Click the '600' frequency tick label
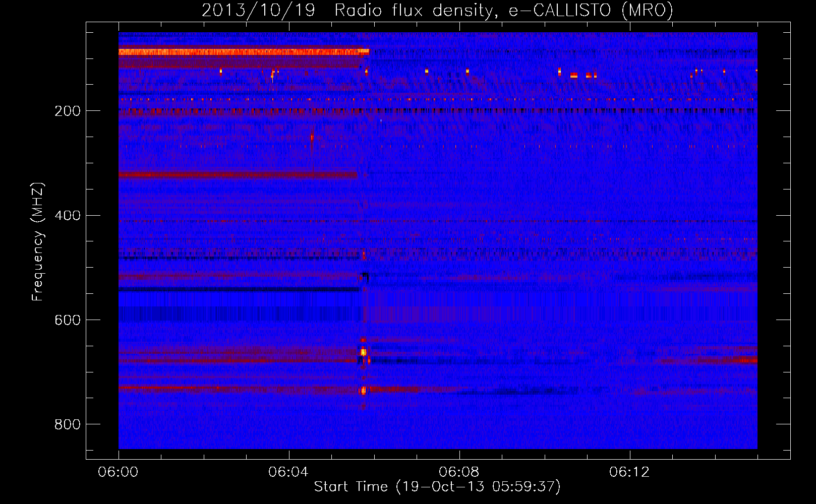 (68, 321)
